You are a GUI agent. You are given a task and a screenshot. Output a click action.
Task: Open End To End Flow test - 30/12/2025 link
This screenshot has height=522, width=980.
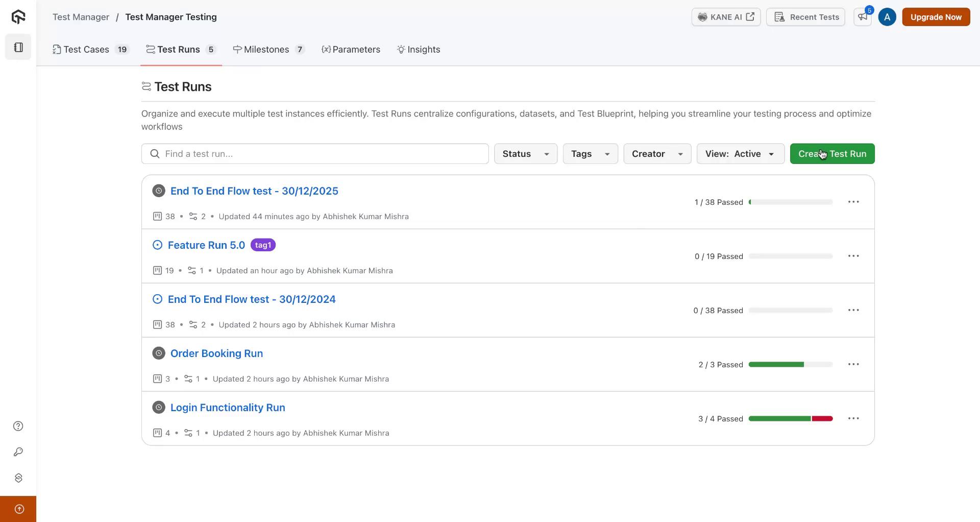(254, 191)
